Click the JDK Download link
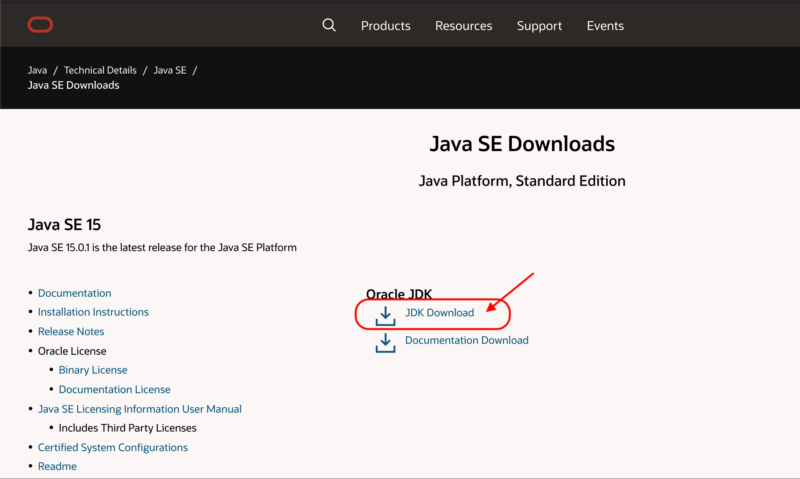The height and width of the screenshot is (479, 800). coord(439,313)
